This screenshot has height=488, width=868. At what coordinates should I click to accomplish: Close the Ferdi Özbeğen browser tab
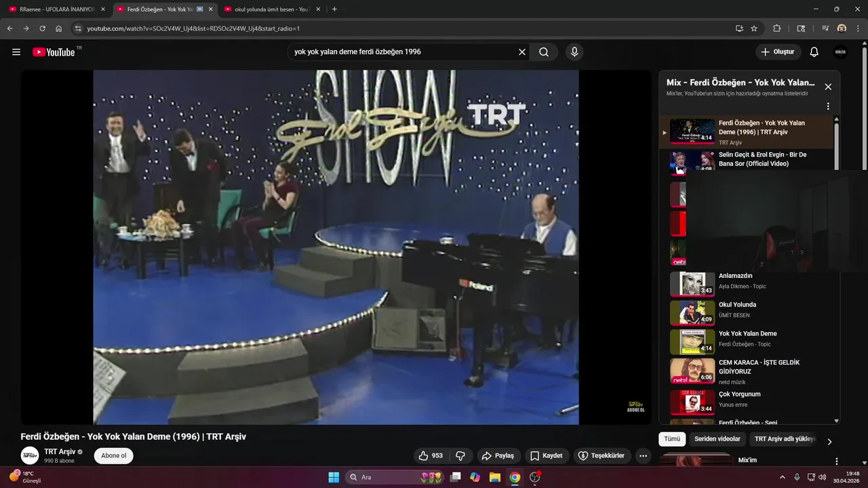(210, 9)
